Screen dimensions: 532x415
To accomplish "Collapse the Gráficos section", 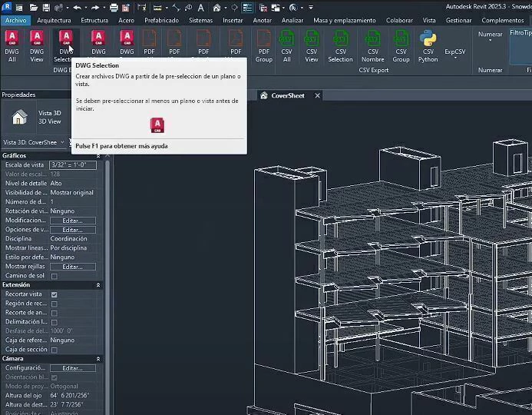I will tap(98, 156).
